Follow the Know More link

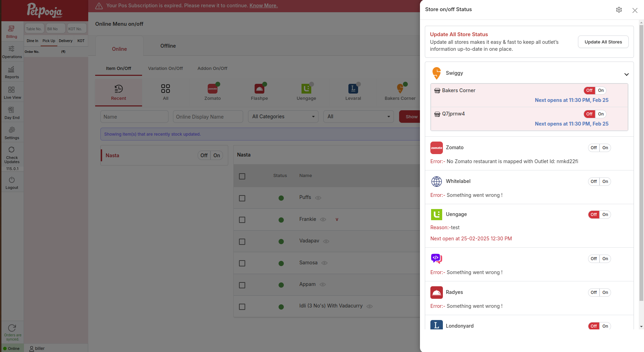(264, 6)
